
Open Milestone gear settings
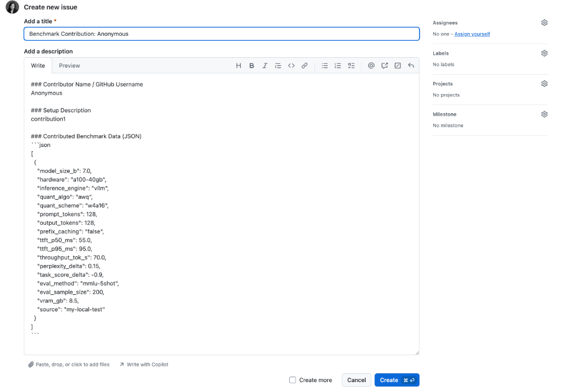click(544, 114)
